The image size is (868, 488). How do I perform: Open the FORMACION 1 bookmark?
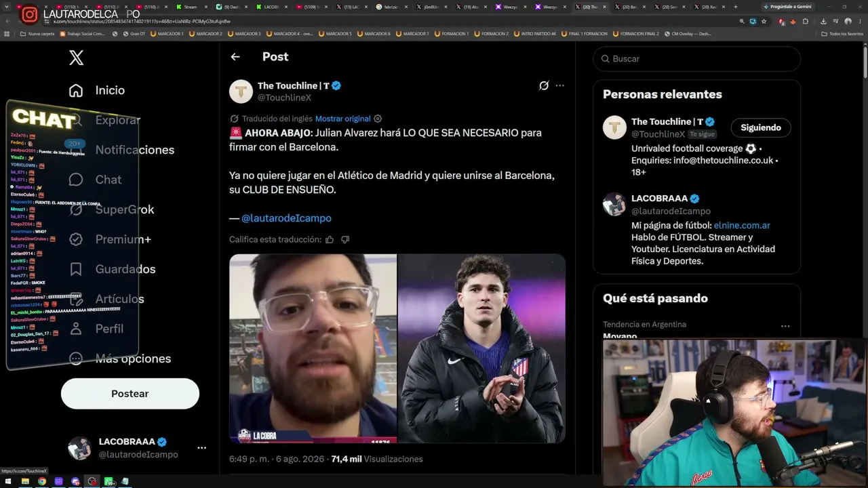[452, 33]
